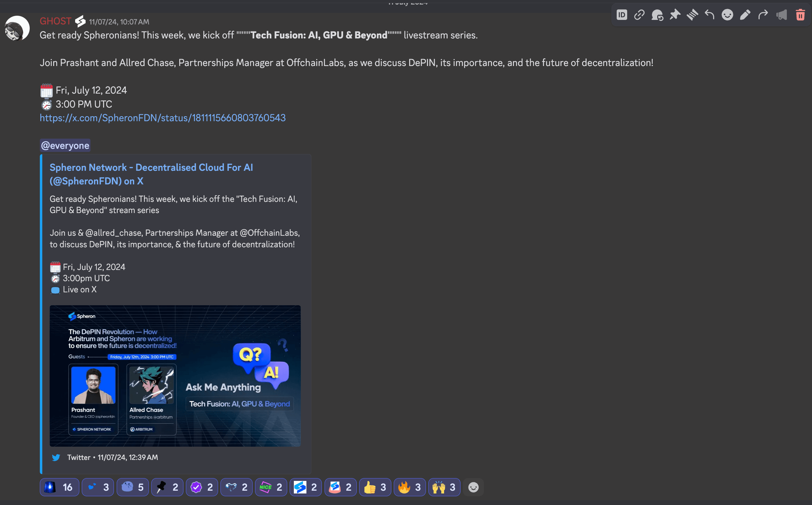Click the mark unread icon

coord(657,15)
